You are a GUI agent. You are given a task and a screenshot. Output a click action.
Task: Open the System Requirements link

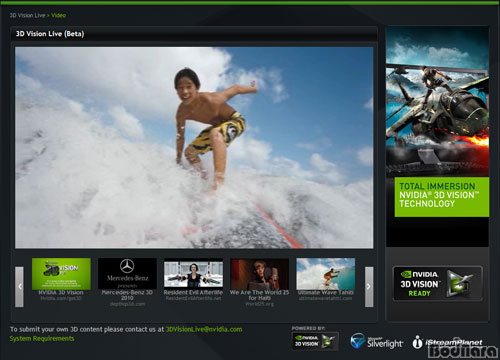42,339
